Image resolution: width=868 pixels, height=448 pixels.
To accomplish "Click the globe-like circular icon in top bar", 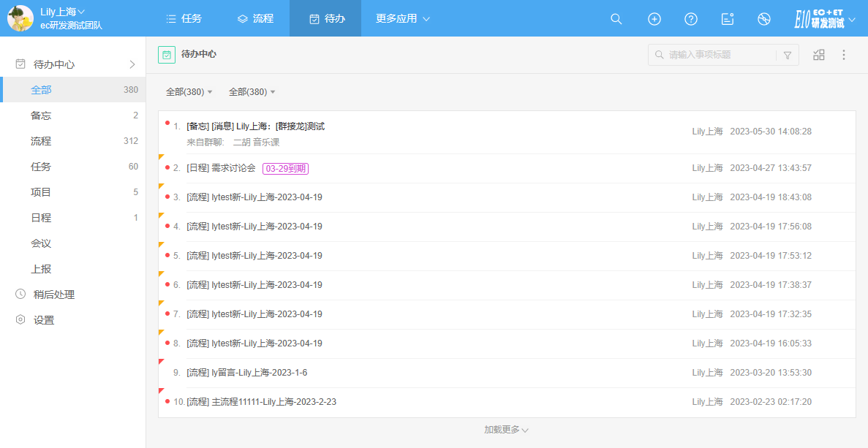I will point(764,19).
